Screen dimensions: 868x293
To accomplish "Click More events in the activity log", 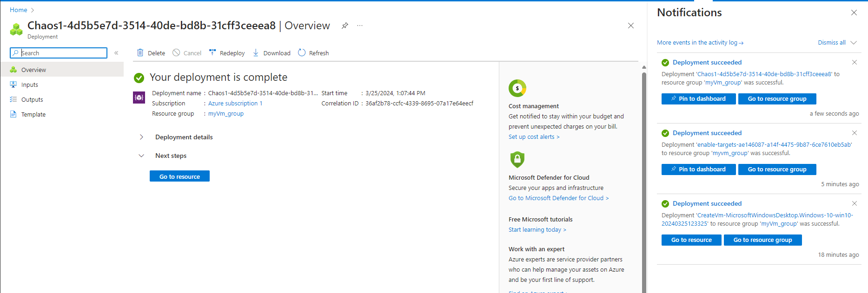I will [x=700, y=43].
